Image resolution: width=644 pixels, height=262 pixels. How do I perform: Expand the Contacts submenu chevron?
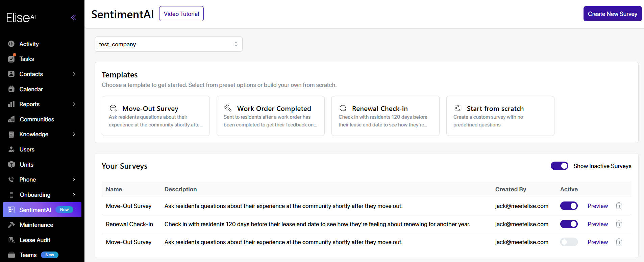click(x=74, y=74)
